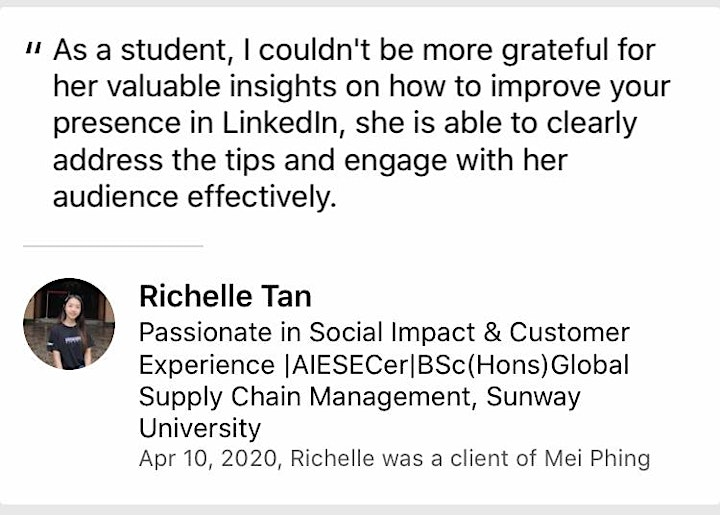Click 'Richelle was a client of' text
The height and width of the screenshot is (515, 720).
coord(413,459)
